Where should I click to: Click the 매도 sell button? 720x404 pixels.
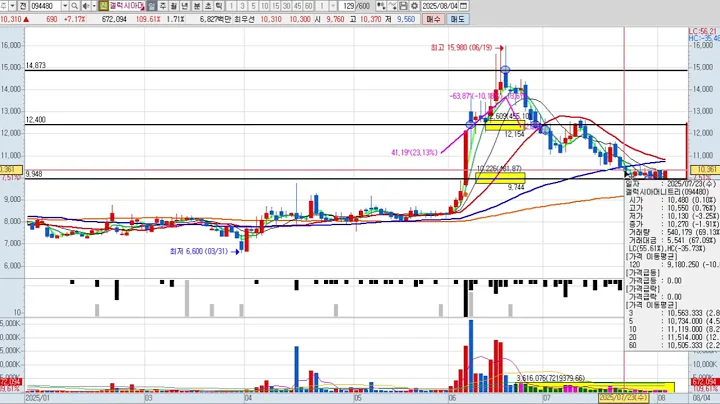click(x=457, y=19)
